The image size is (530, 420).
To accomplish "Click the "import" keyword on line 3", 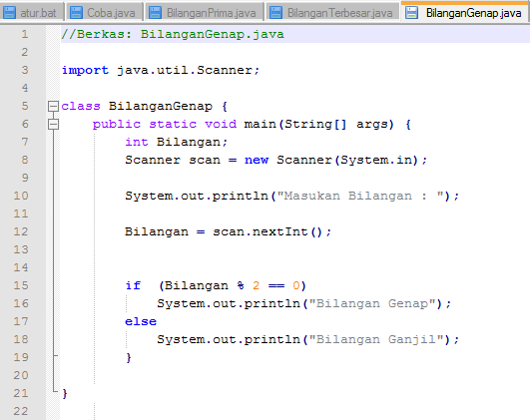I will tap(85, 70).
